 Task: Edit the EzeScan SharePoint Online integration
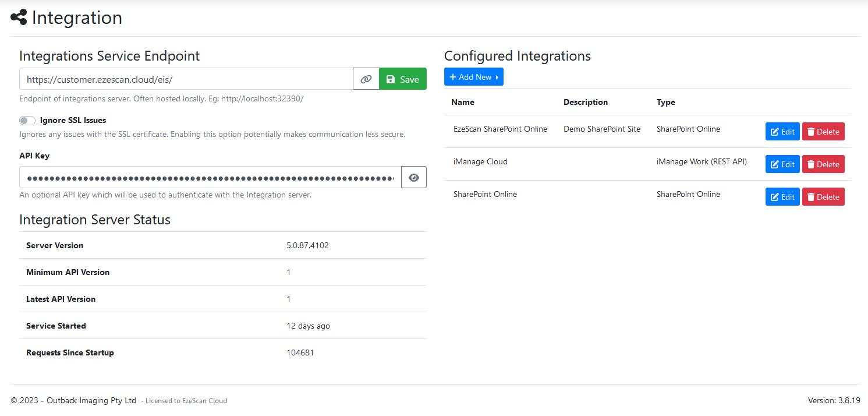(x=782, y=132)
